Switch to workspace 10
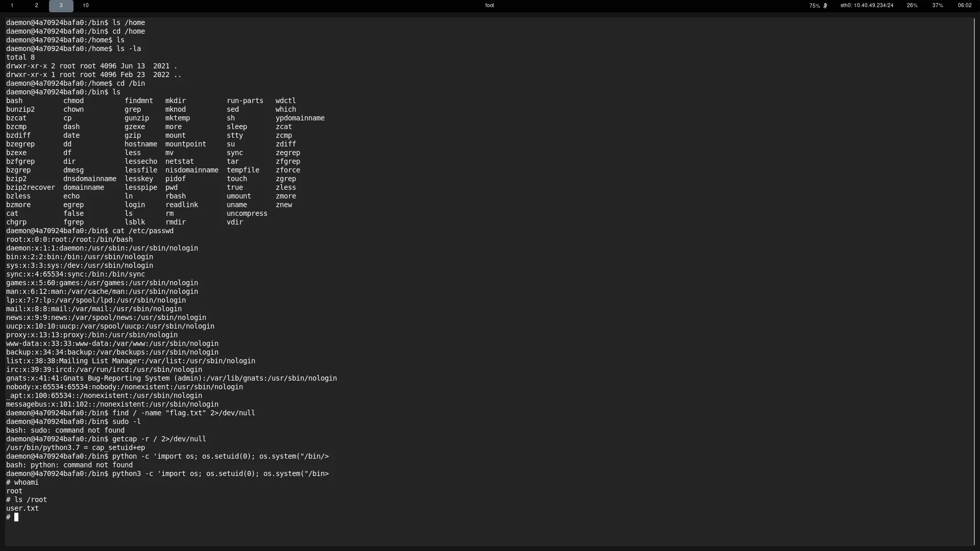The image size is (980, 551). click(86, 6)
